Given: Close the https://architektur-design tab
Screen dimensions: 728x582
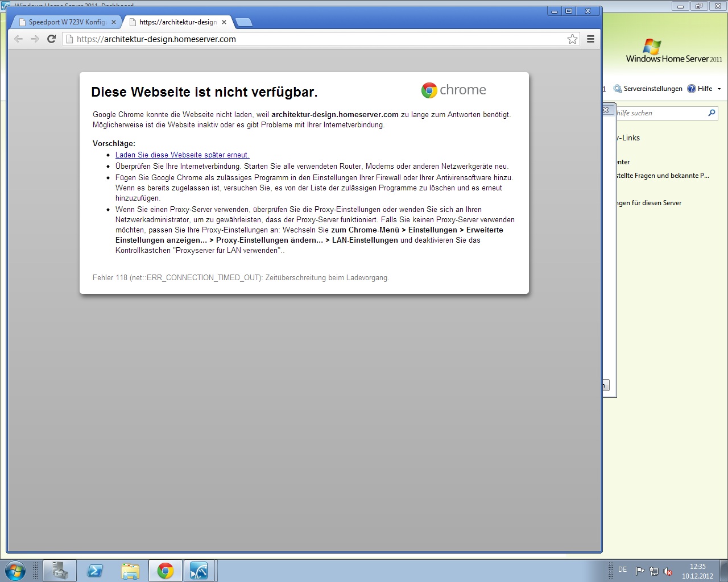Looking at the screenshot, I should 224,22.
